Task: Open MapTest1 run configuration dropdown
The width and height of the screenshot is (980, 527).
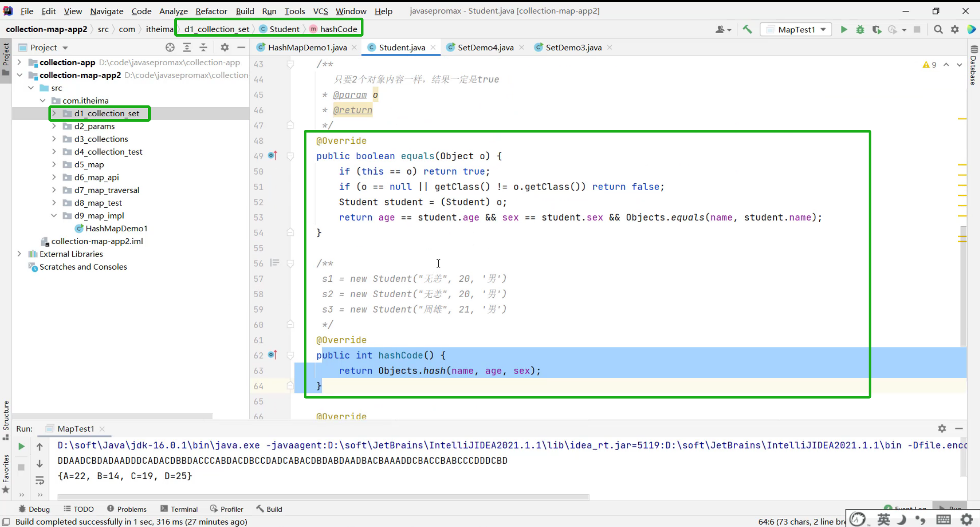Action: pyautogui.click(x=796, y=29)
